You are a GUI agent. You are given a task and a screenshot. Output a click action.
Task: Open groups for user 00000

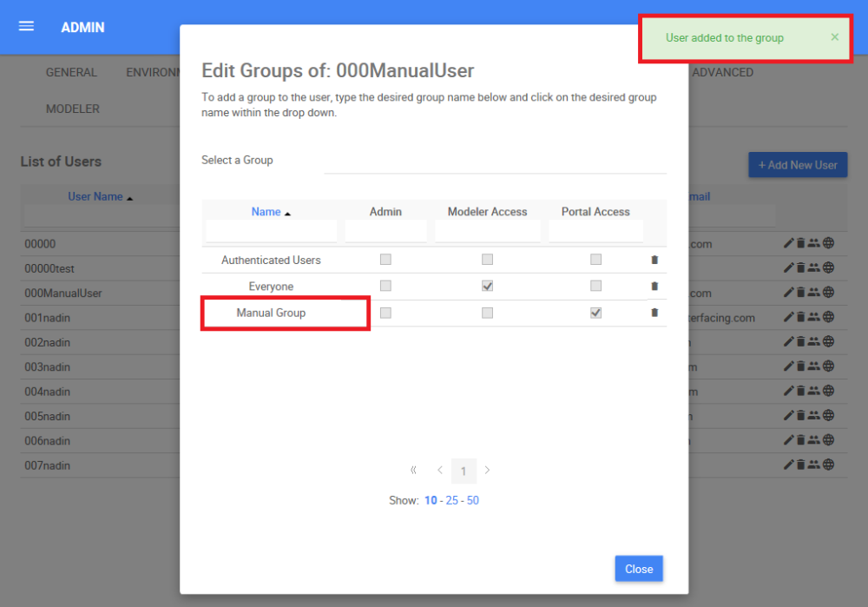[813, 243]
